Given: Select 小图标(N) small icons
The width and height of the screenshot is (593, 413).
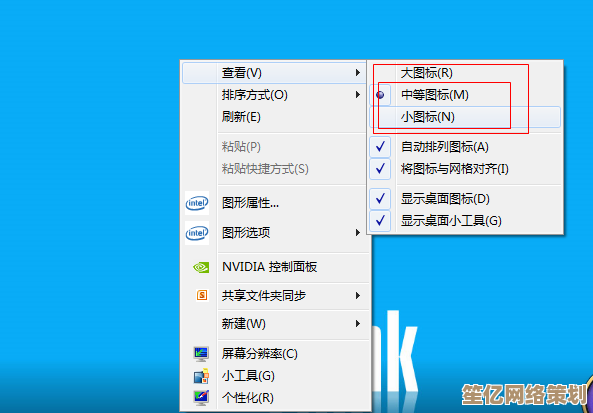Looking at the screenshot, I should 465,116.
